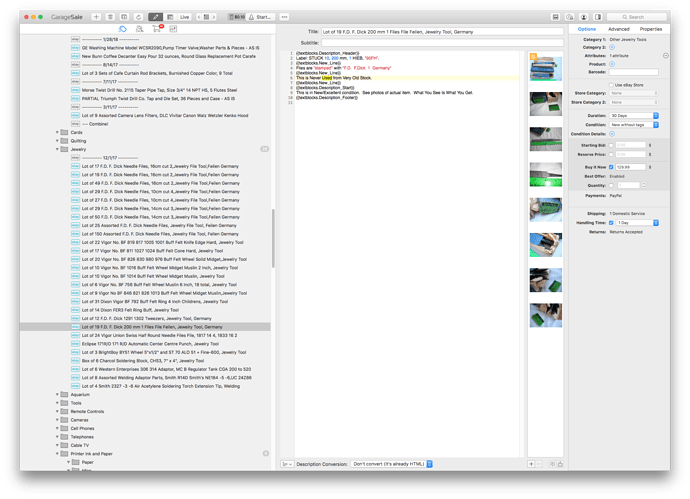
Task: Open the listings search inspector icon
Action: pos(139,29)
